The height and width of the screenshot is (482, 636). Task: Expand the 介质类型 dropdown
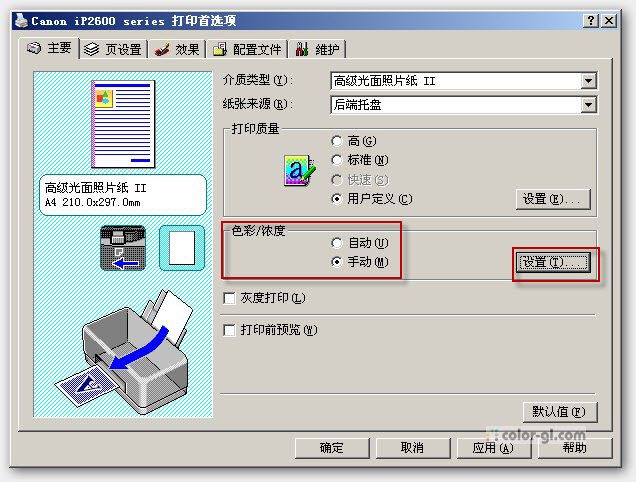[x=588, y=81]
